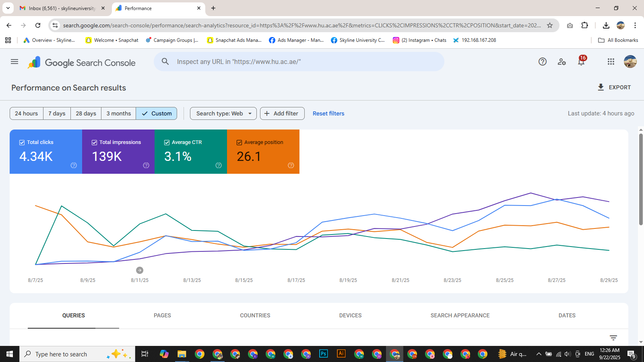This screenshot has width=644, height=362.
Task: Select the Custom date range
Action: tap(157, 113)
